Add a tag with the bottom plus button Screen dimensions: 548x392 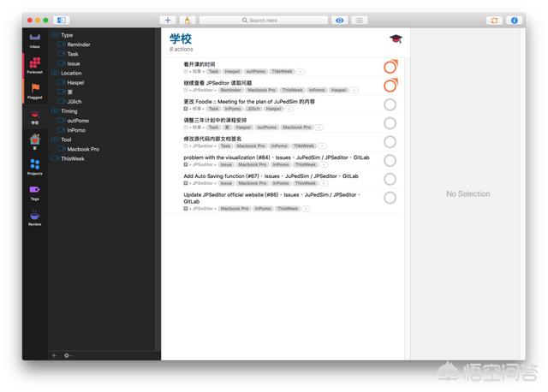click(x=54, y=355)
